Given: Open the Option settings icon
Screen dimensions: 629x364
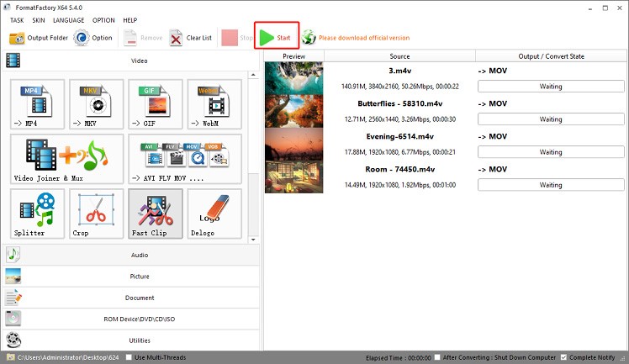Looking at the screenshot, I should point(82,38).
